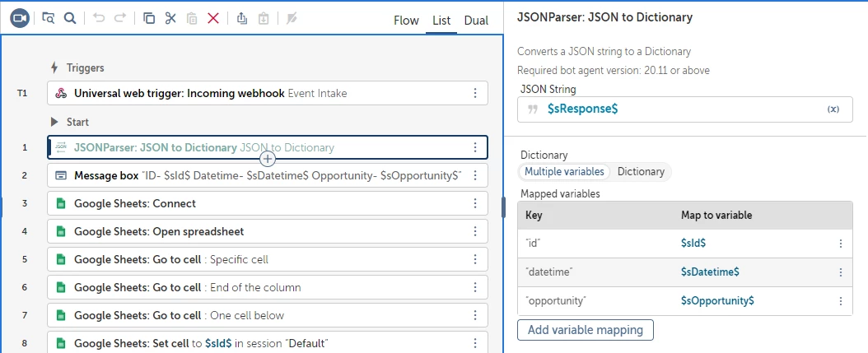Click the JSON String input field
Viewport: 868px width, 353px height.
[685, 109]
